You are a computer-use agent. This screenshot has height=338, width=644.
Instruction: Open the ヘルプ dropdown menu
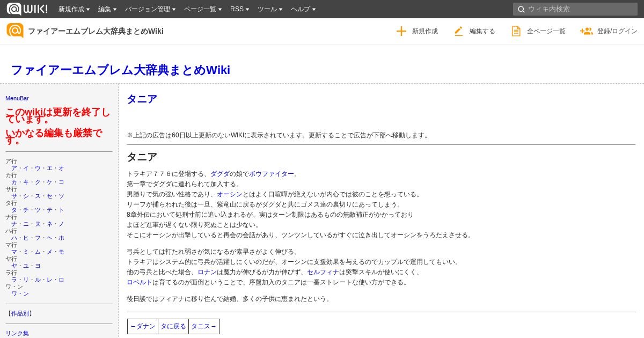coord(303,9)
